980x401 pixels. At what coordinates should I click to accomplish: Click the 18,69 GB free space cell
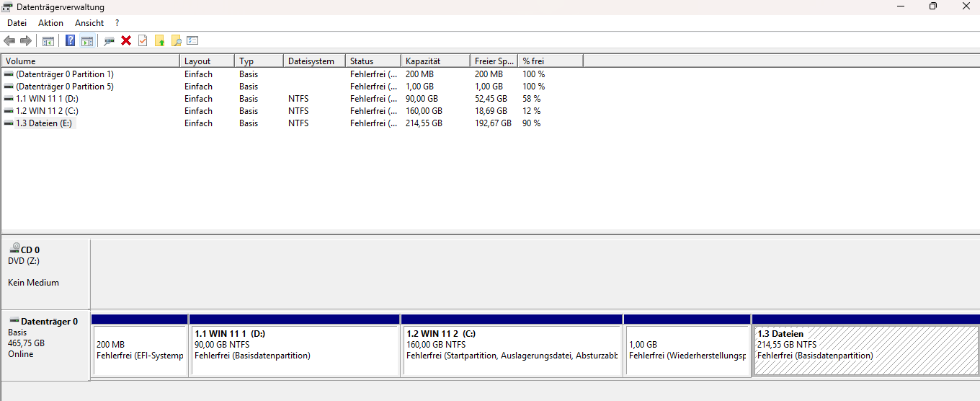coord(491,111)
